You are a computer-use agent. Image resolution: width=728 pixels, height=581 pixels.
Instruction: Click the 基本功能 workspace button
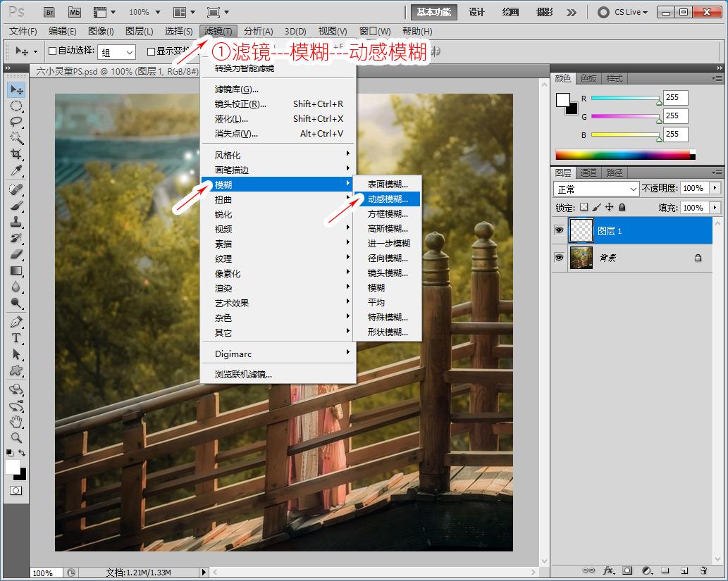pyautogui.click(x=436, y=12)
